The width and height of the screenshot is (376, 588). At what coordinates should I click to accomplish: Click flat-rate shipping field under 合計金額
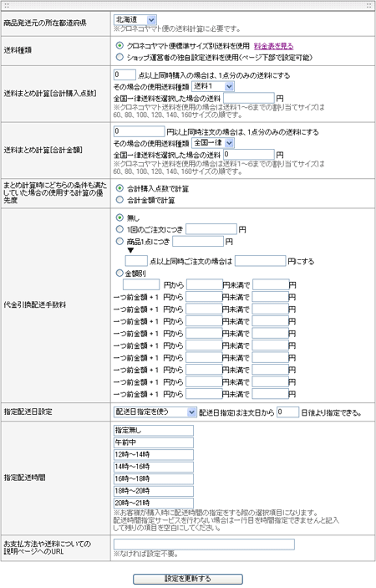(x=249, y=155)
